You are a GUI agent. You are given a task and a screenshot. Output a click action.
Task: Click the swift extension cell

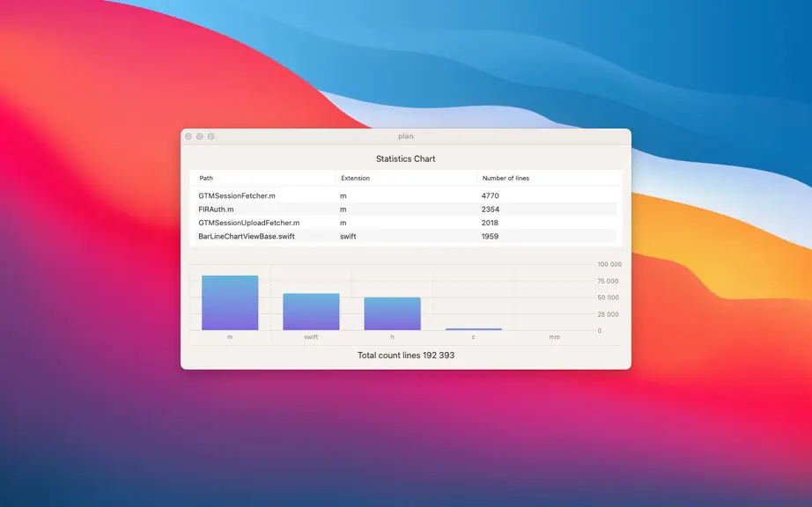tap(348, 236)
